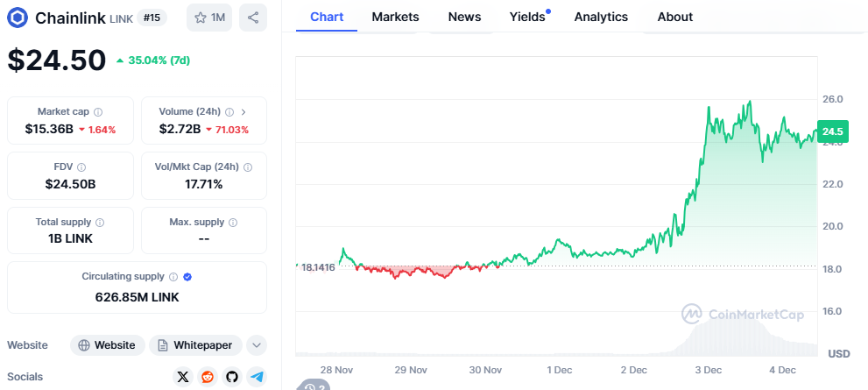Open the Website link button

pyautogui.click(x=108, y=345)
